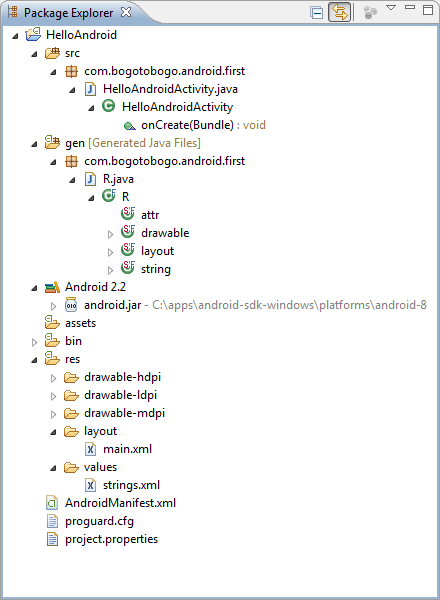Collapse the res folder
The height and width of the screenshot is (600, 440).
34,360
